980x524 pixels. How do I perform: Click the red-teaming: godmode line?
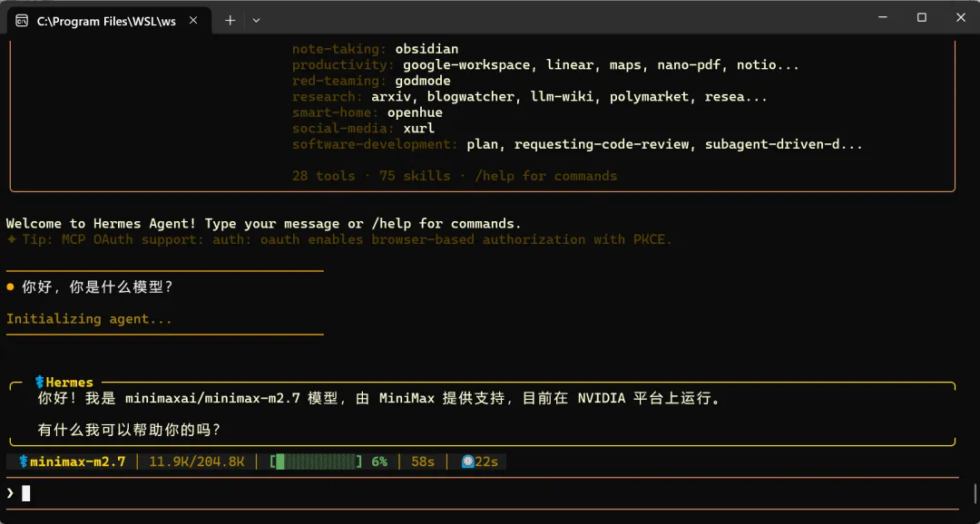point(371,82)
